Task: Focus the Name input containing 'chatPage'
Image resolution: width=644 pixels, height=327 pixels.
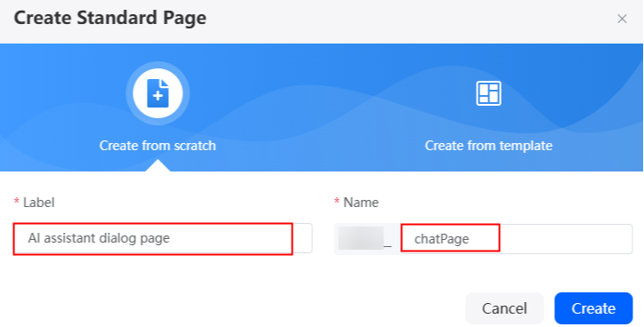Action: 517,239
